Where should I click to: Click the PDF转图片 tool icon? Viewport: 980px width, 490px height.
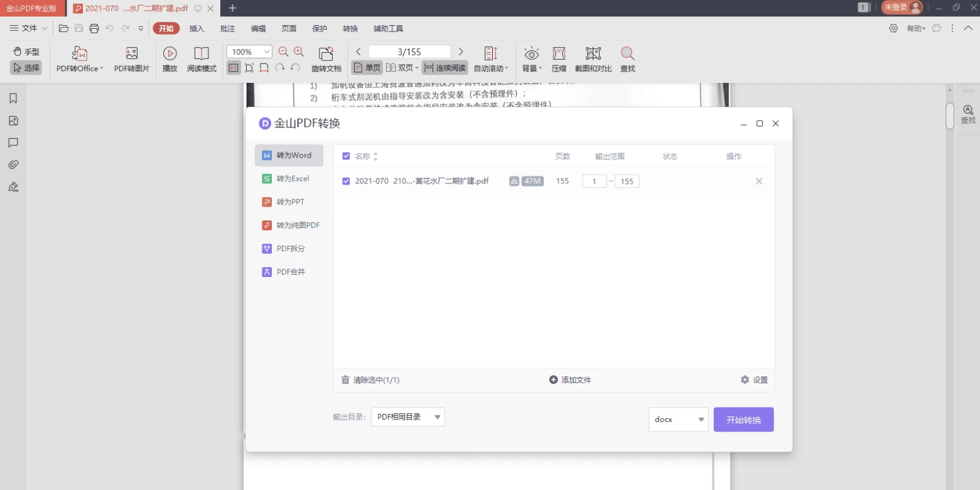[x=131, y=54]
